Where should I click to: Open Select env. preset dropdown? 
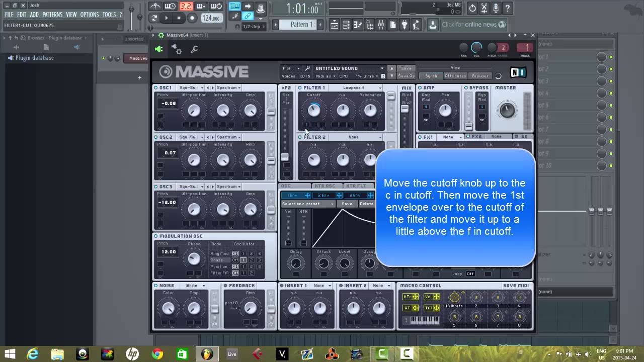[308, 204]
